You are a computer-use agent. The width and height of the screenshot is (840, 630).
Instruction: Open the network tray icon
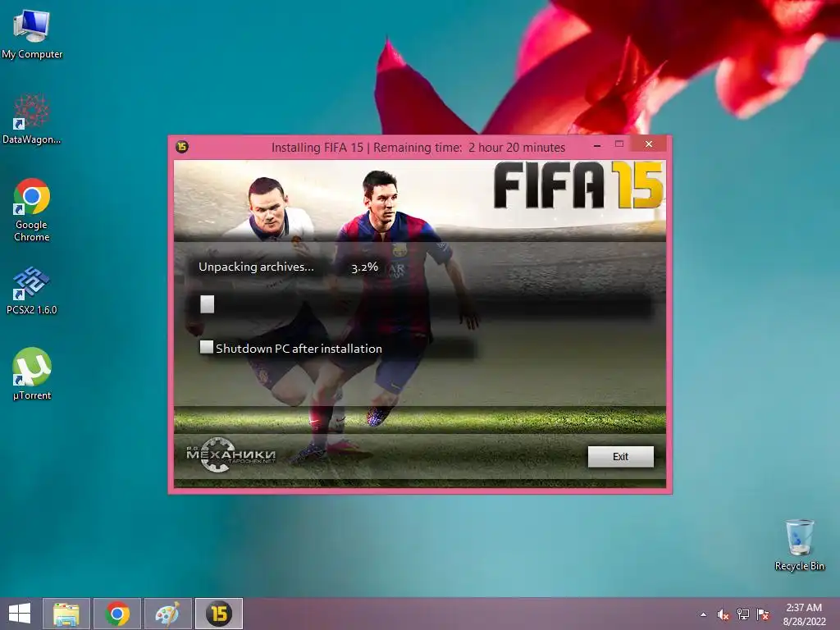point(743,614)
